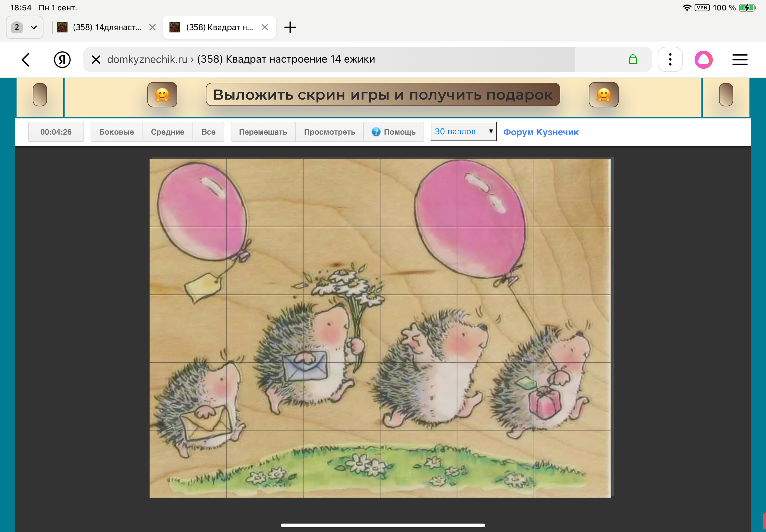The height and width of the screenshot is (532, 766).
Task: Open the '30 пазлов' piece count dropdown
Action: pyautogui.click(x=463, y=132)
